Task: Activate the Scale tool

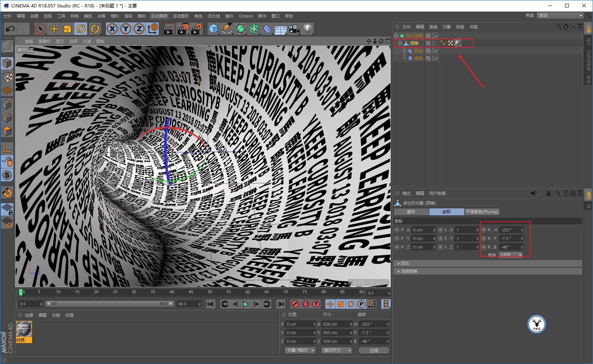Action: point(68,29)
